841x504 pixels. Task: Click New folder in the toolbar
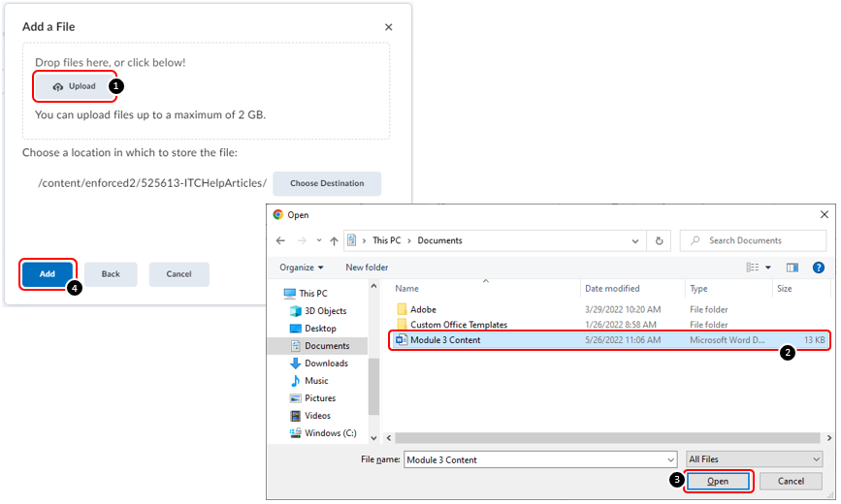coord(367,268)
